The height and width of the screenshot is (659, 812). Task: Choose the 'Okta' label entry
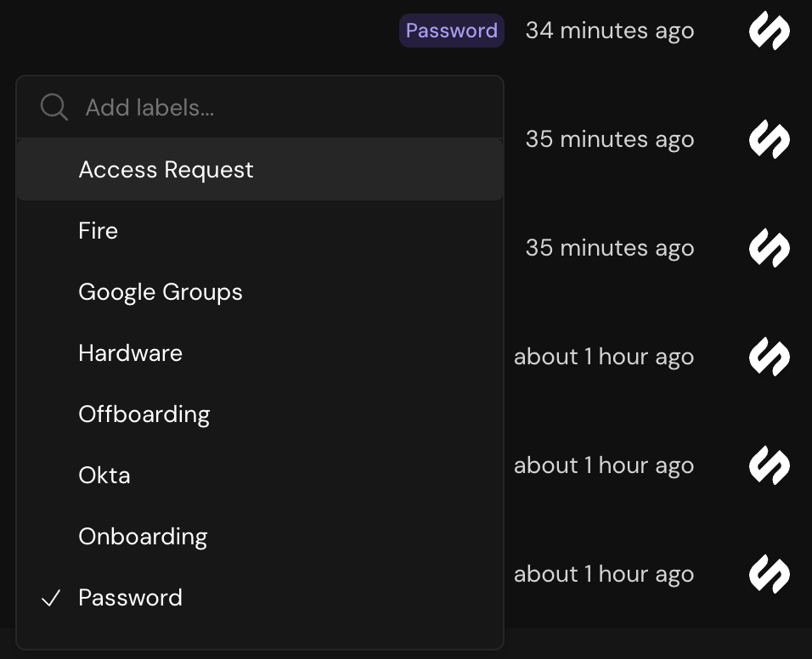(x=104, y=475)
